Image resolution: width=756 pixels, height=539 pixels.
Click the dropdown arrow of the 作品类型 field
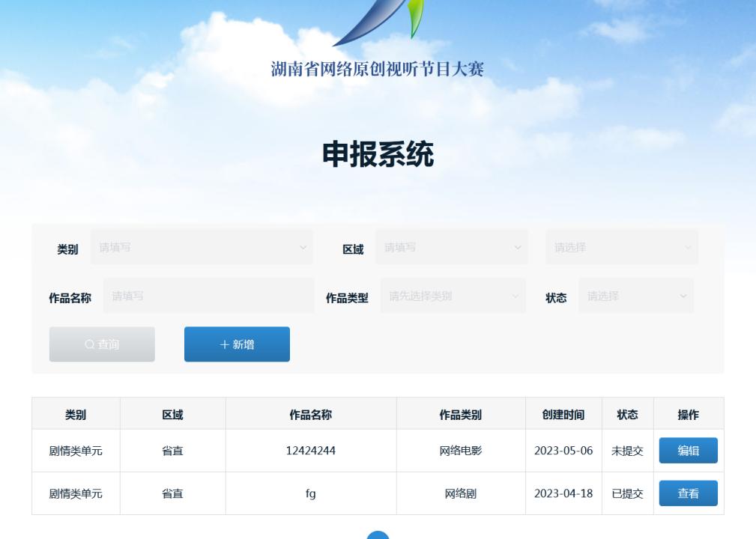tap(515, 295)
